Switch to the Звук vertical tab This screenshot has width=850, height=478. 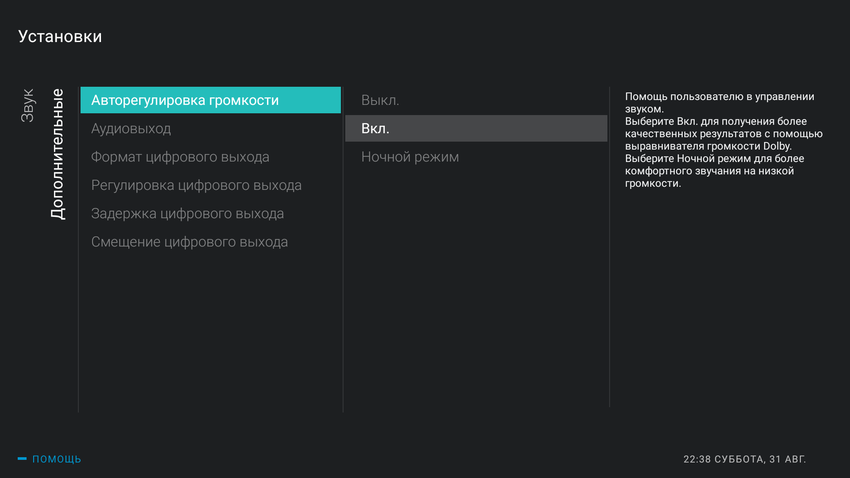tap(28, 106)
